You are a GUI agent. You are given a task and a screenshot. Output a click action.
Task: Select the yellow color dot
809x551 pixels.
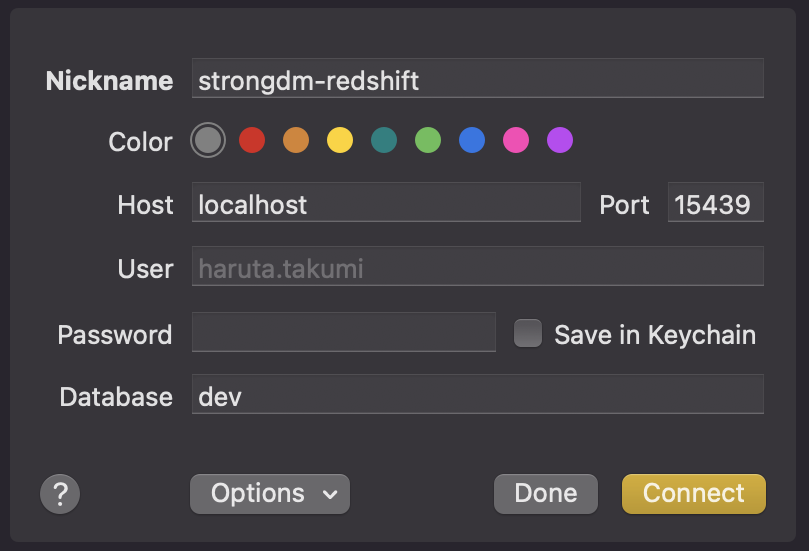coord(340,140)
